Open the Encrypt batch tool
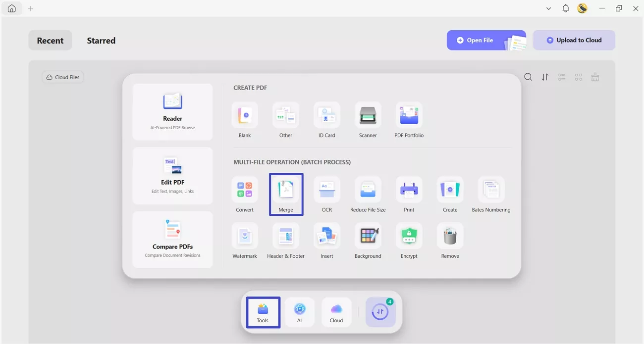The height and width of the screenshot is (344, 644). 409,241
